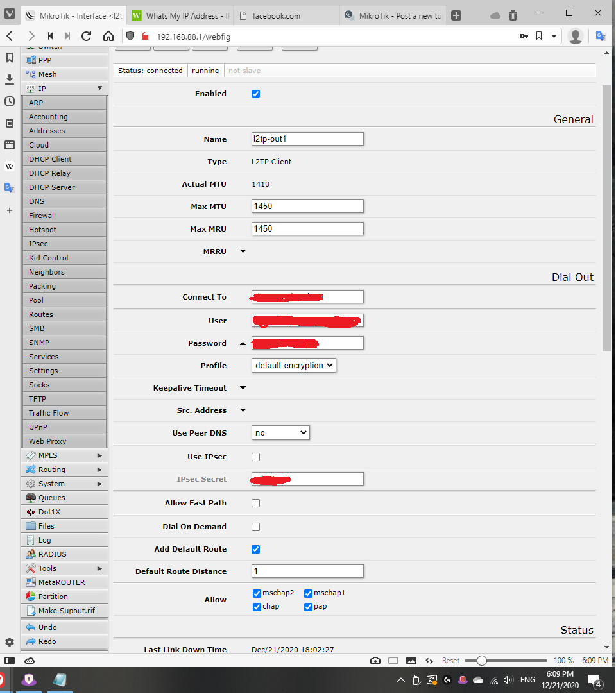This screenshot has width=616, height=694.
Task: Click the Redo button
Action: coord(65,642)
